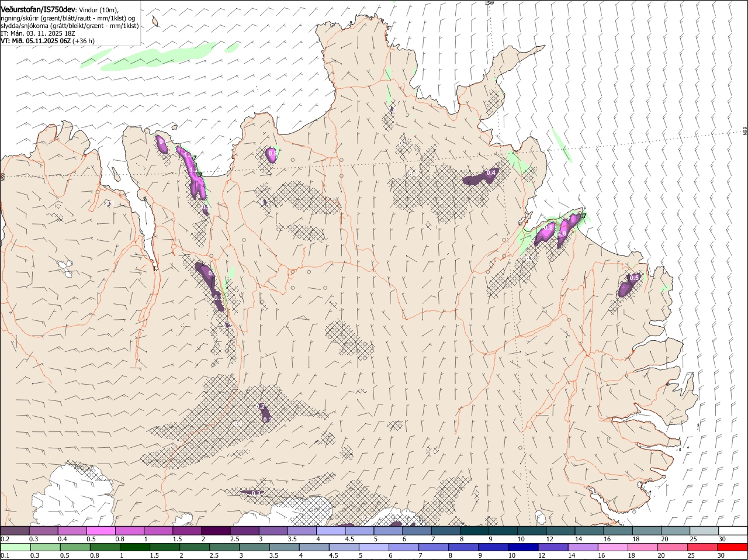Click the "0.2" label under the upper scale
The width and height of the screenshot is (748, 560).
5,539
